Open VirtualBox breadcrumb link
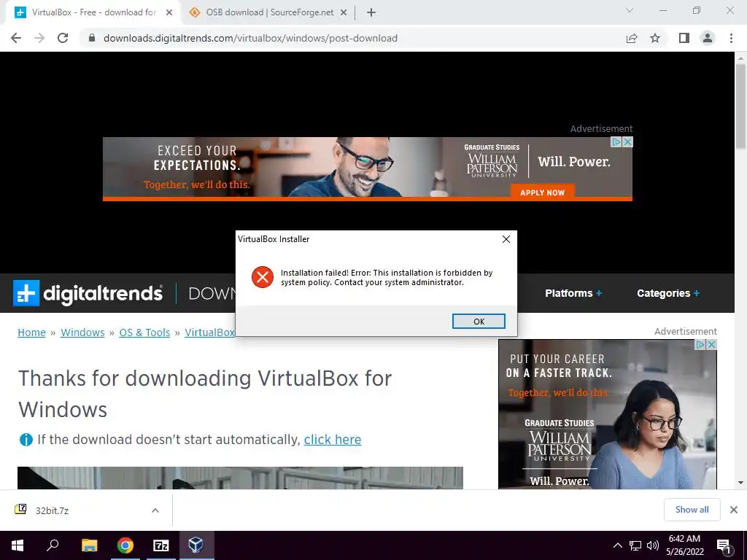The height and width of the screenshot is (560, 747). (x=209, y=332)
